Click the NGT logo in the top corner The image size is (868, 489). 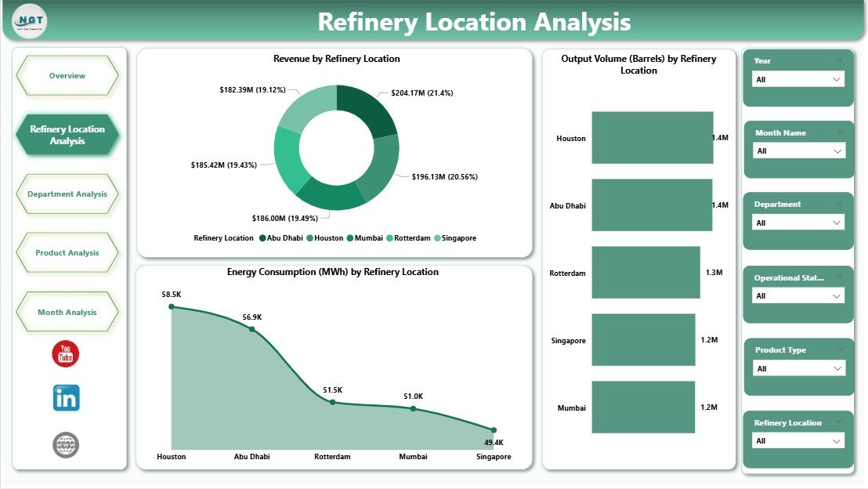(28, 21)
